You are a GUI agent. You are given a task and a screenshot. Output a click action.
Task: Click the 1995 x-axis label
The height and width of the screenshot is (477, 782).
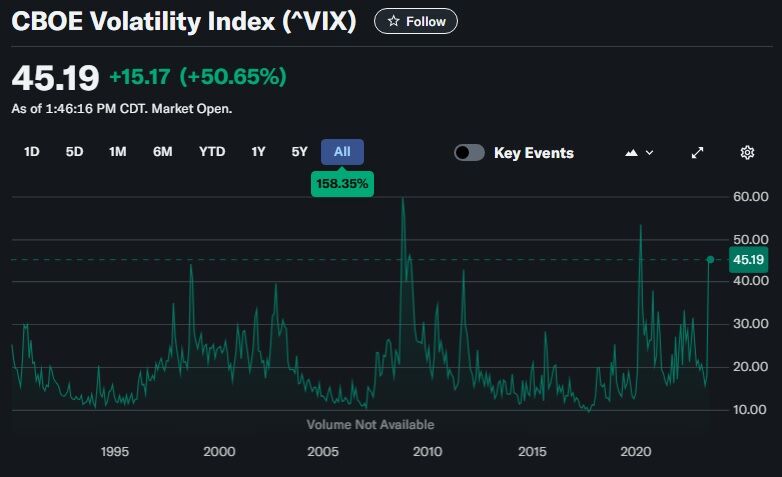(115, 452)
